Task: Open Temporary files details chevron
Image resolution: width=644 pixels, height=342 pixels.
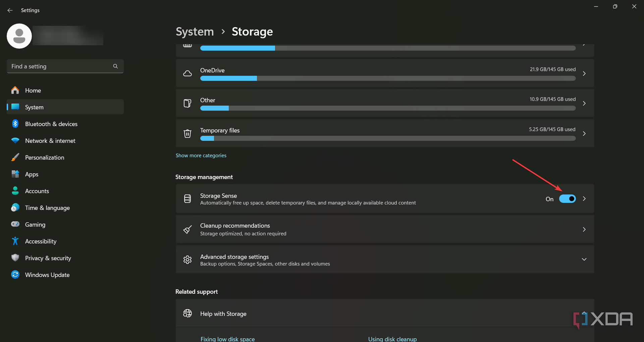Action: [x=584, y=133]
